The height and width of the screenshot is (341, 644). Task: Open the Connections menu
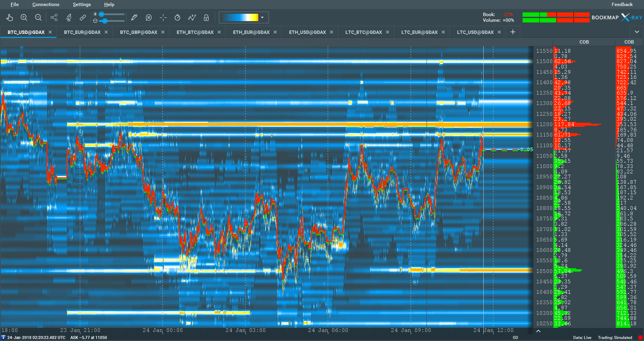(46, 4)
